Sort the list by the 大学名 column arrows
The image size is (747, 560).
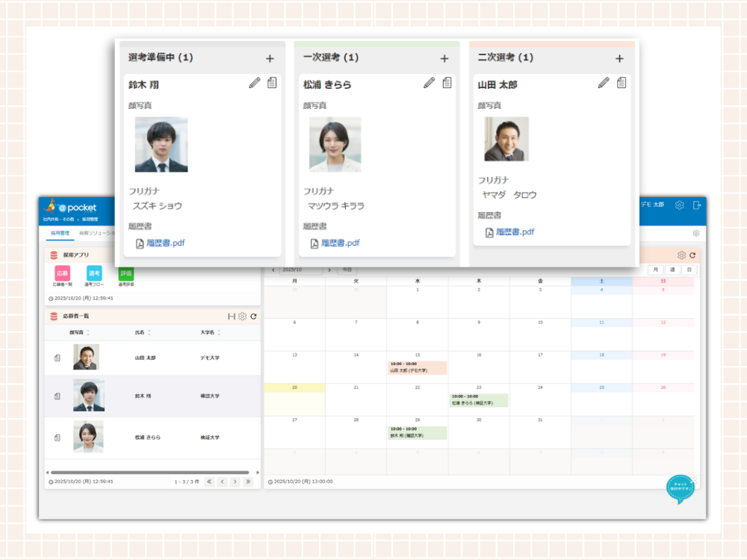click(x=220, y=333)
